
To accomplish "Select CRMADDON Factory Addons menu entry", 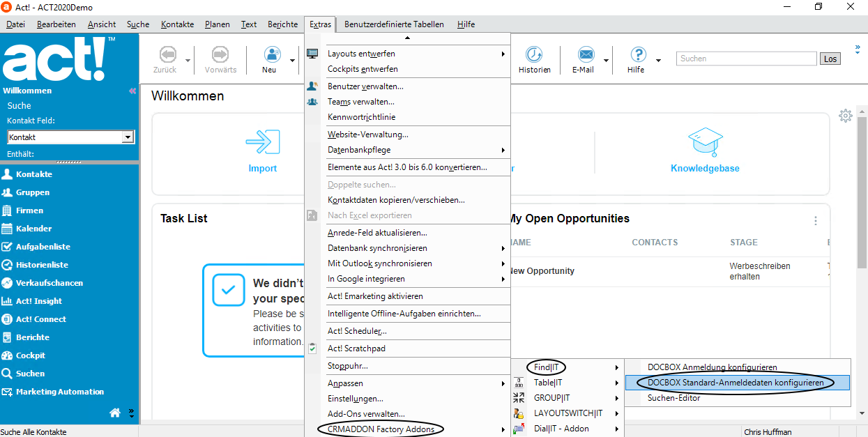I will pyautogui.click(x=380, y=429).
